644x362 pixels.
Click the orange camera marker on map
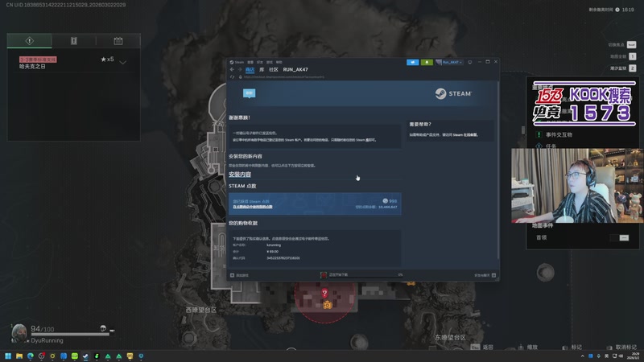click(x=328, y=305)
